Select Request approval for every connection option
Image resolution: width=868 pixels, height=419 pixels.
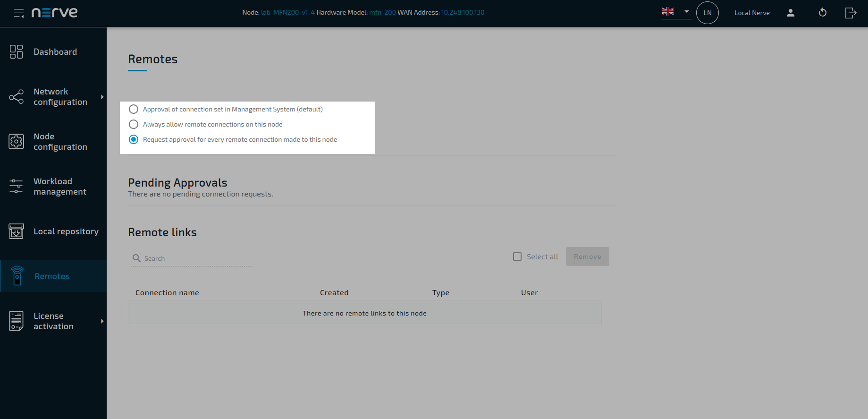[134, 139]
